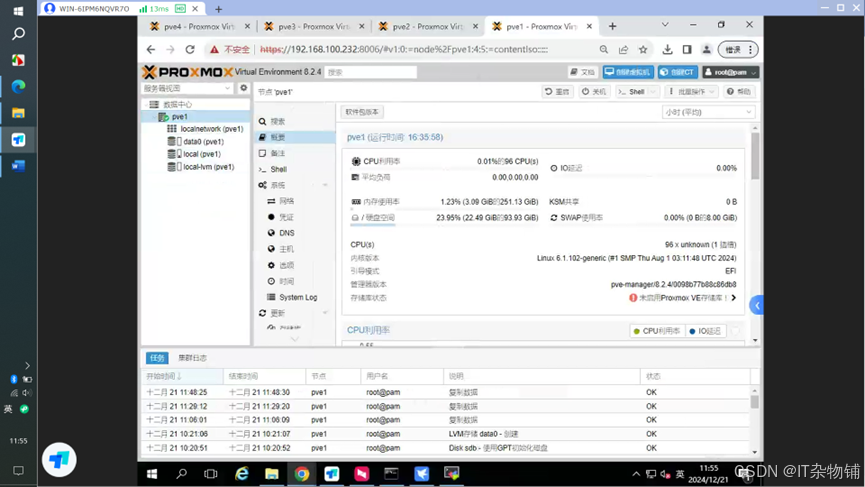Open the server view dropdown

click(187, 88)
